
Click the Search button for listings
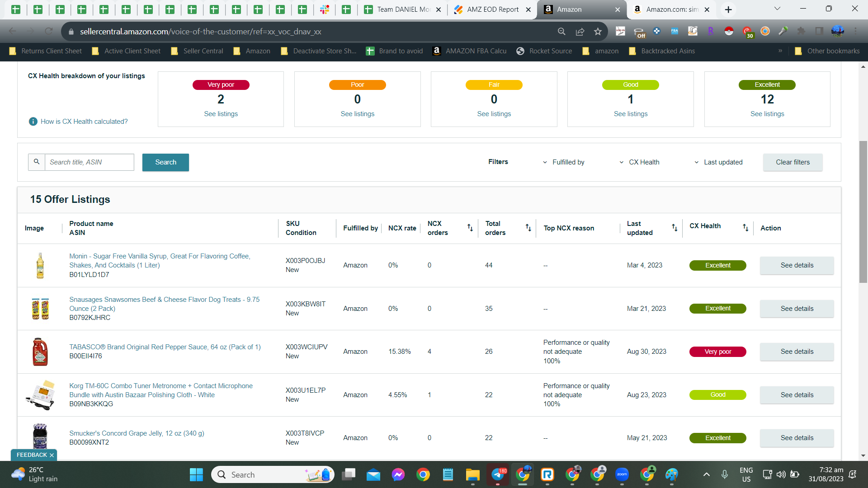[x=165, y=162]
